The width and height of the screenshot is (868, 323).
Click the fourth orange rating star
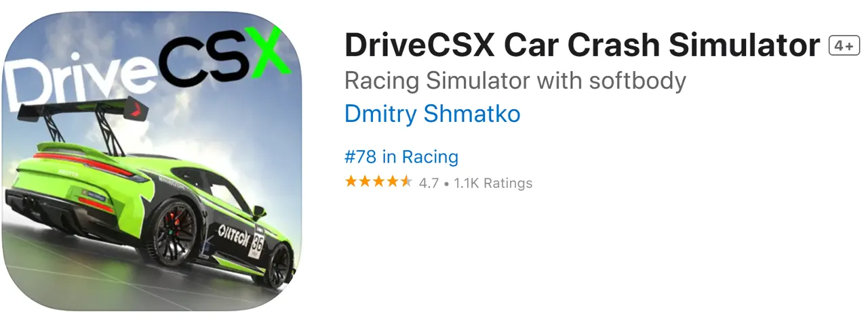click(x=392, y=181)
